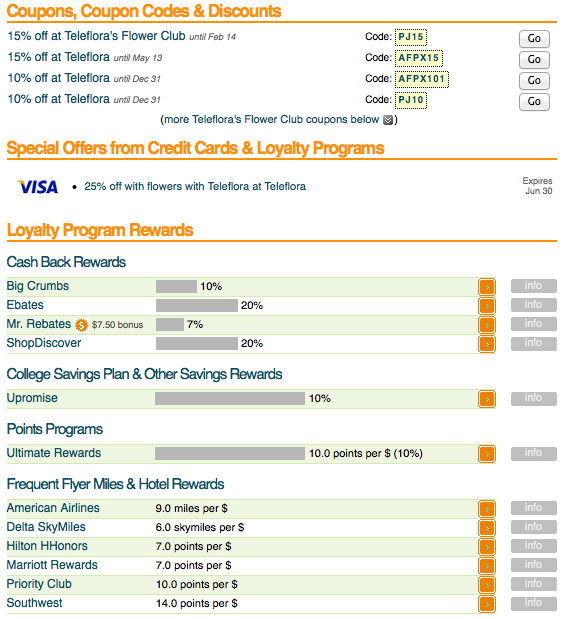Open info for Southwest
This screenshot has width=569, height=619.
click(x=533, y=603)
